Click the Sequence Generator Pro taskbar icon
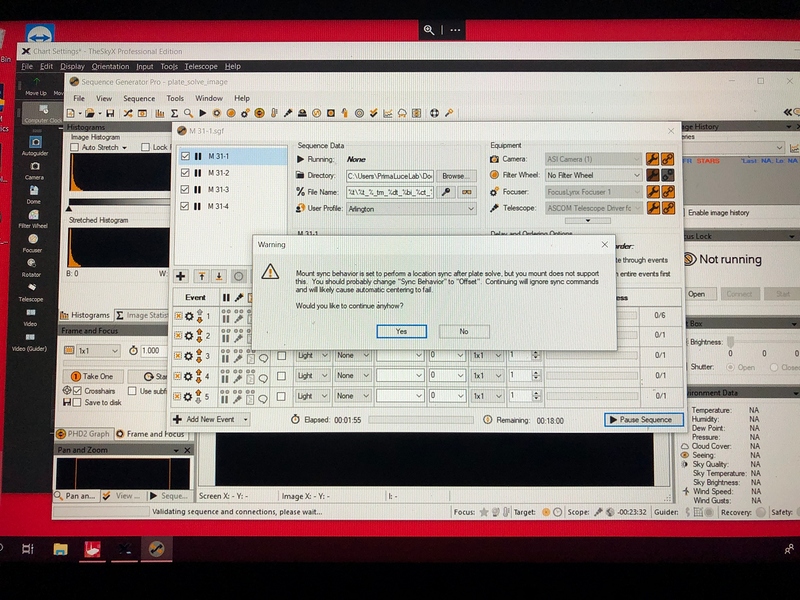The height and width of the screenshot is (600, 800). 156,549
